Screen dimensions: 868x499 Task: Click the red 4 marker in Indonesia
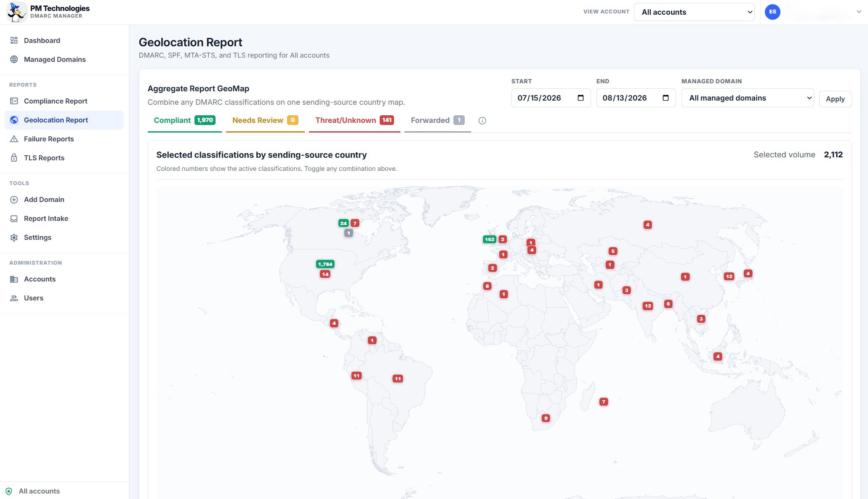point(718,356)
